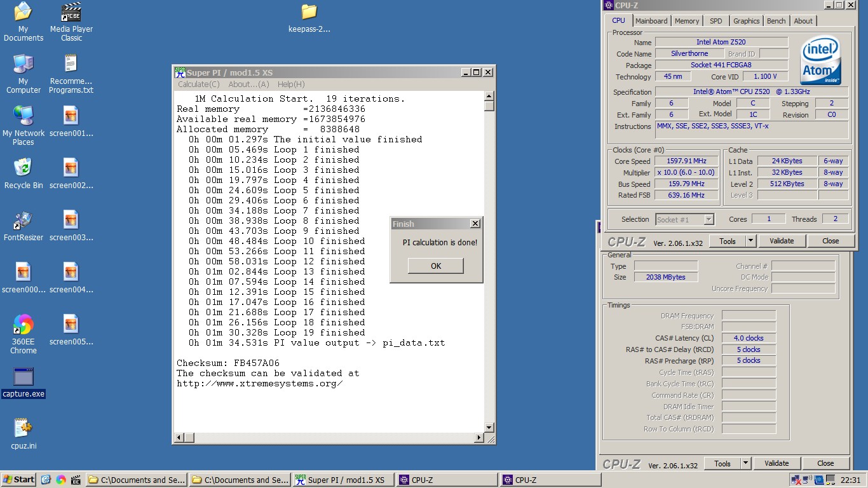Switch to the Bench tab in CPU-Z
This screenshot has width=868, height=488.
click(776, 21)
